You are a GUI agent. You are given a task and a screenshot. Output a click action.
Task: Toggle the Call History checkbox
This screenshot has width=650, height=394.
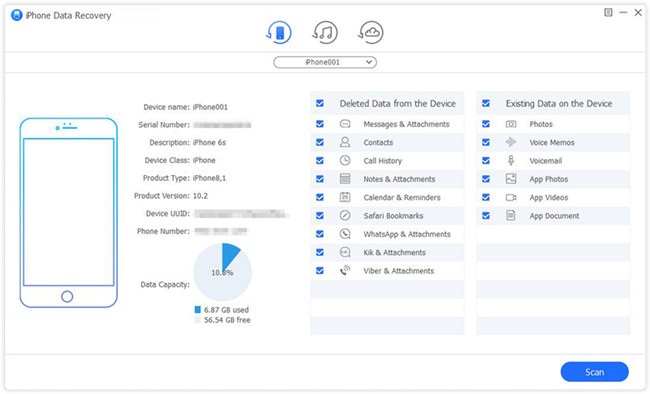point(320,161)
